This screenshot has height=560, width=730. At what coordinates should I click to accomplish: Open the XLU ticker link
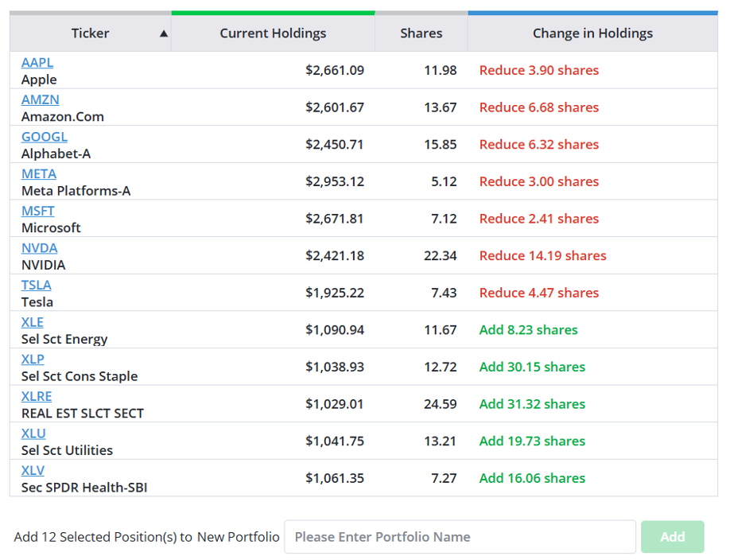pos(33,434)
